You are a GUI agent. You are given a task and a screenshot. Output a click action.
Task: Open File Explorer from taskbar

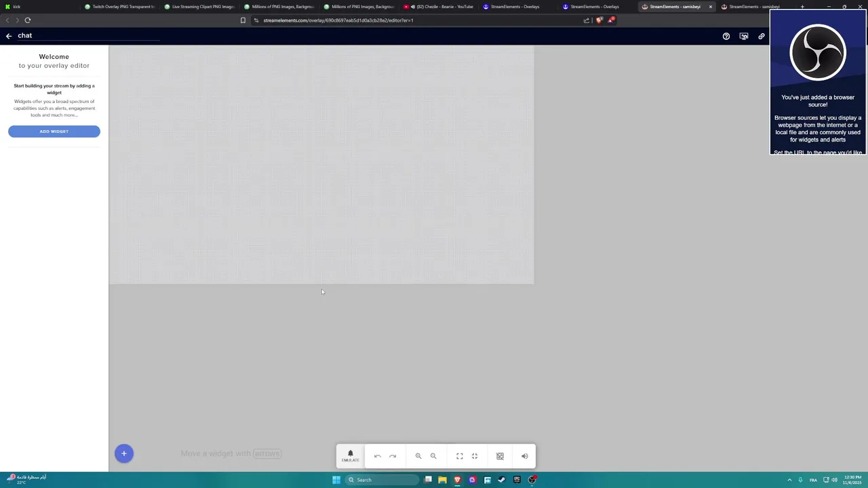coord(442,480)
